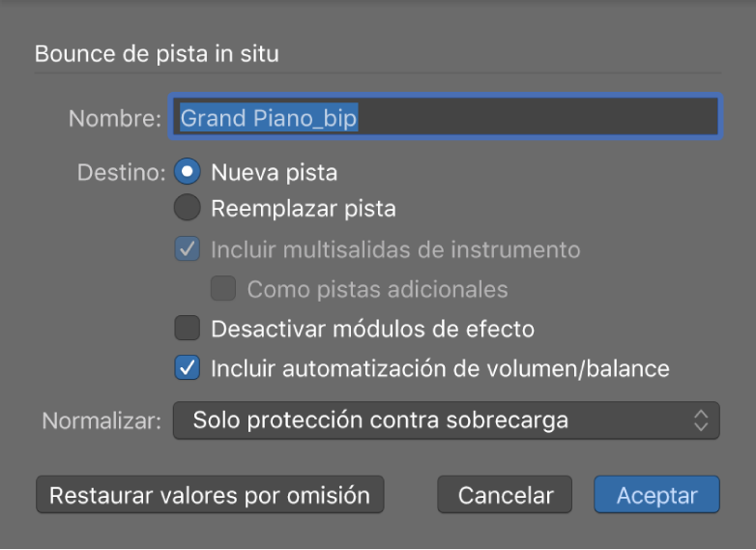Click the Normalizar menu's up-down chevron arrows
The width and height of the screenshot is (756, 550).
[x=702, y=420]
